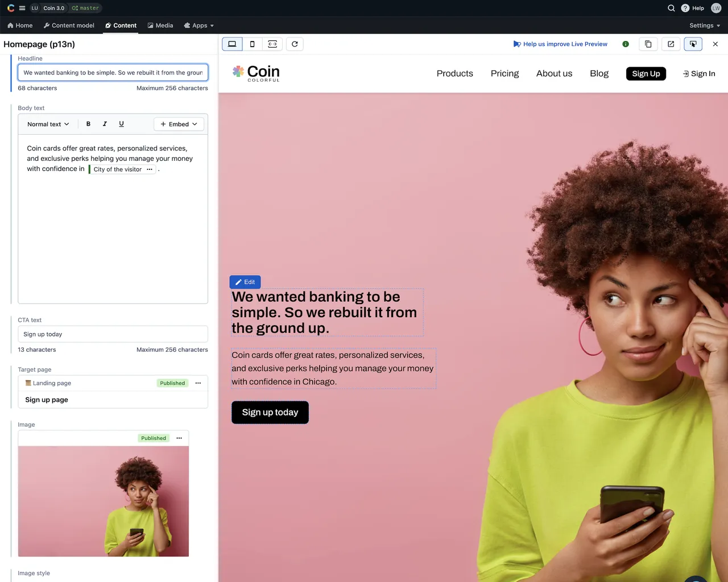Open global search magnifier
728x582 pixels.
click(671, 8)
